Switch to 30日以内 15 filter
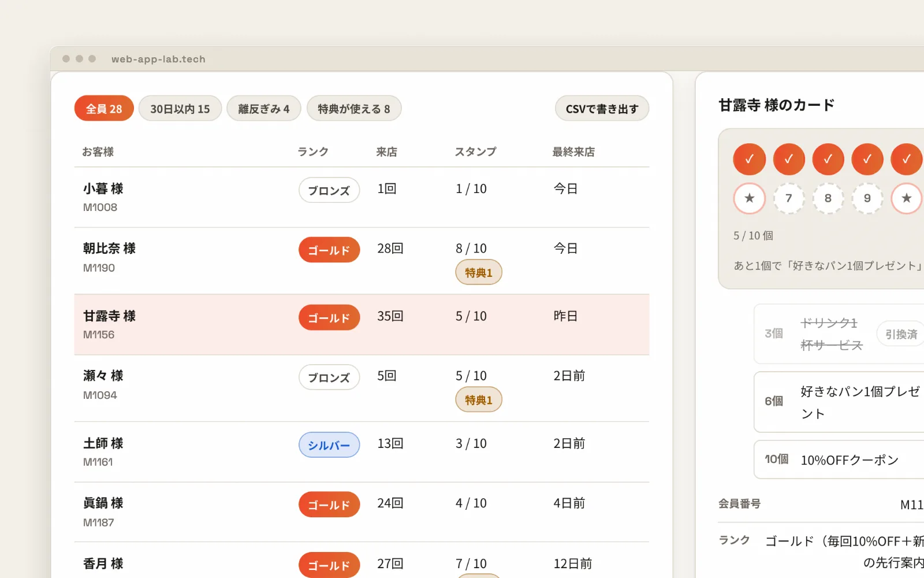924x578 pixels. pos(180,109)
